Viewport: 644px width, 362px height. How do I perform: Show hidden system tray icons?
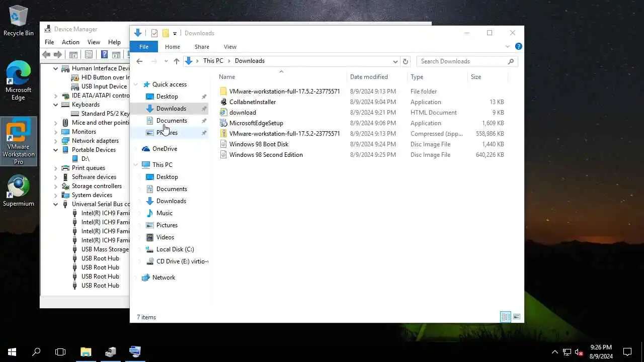pos(554,352)
